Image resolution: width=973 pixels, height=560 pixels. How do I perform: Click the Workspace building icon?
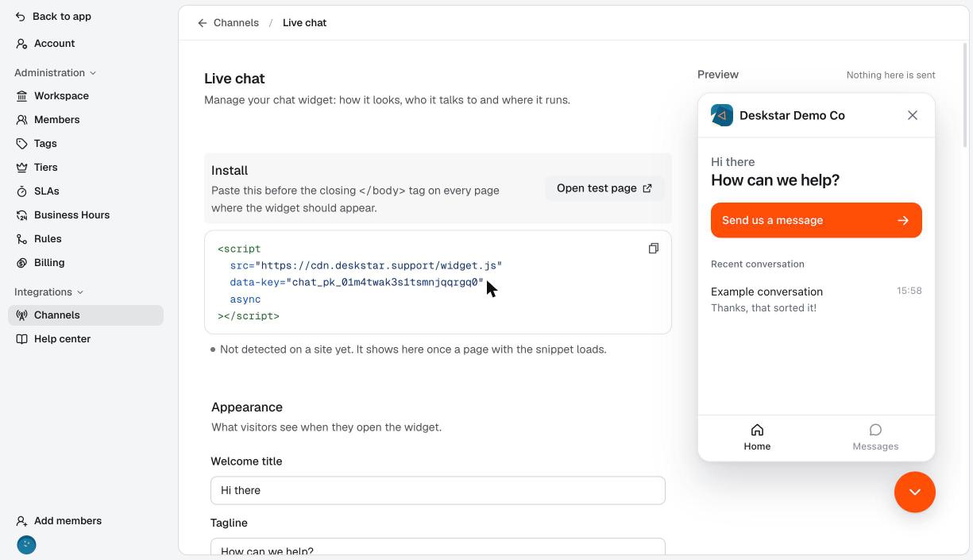pyautogui.click(x=21, y=96)
